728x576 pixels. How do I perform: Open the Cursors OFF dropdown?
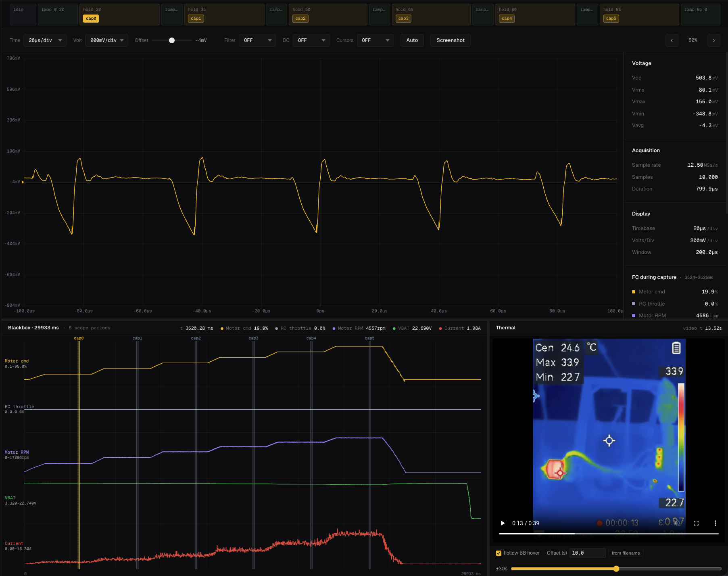(x=375, y=40)
